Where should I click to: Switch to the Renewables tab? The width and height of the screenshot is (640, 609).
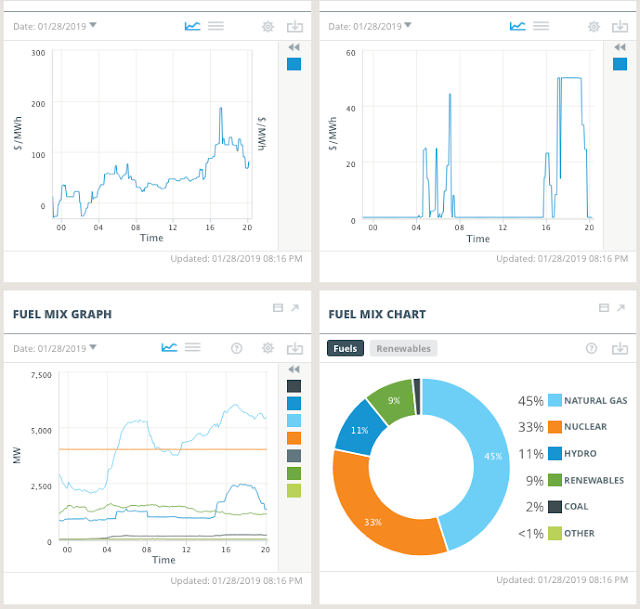pyautogui.click(x=403, y=348)
